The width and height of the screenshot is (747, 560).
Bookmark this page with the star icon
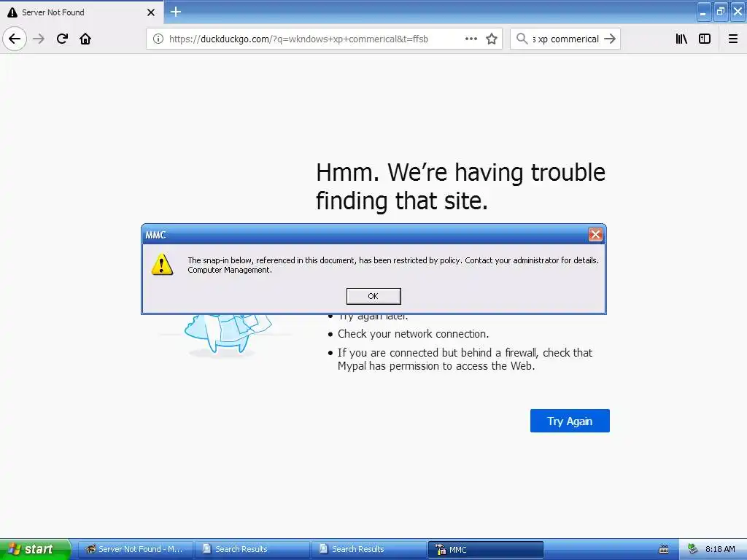492,39
